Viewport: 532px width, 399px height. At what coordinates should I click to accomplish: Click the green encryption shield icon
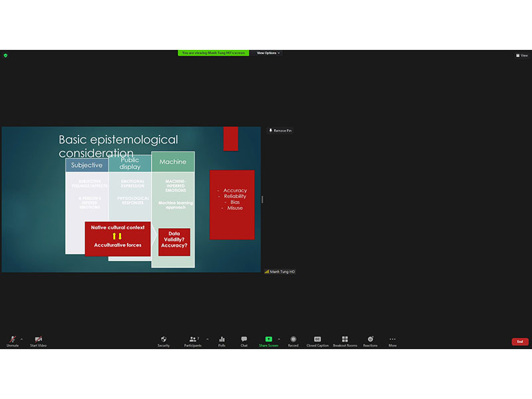5,55
